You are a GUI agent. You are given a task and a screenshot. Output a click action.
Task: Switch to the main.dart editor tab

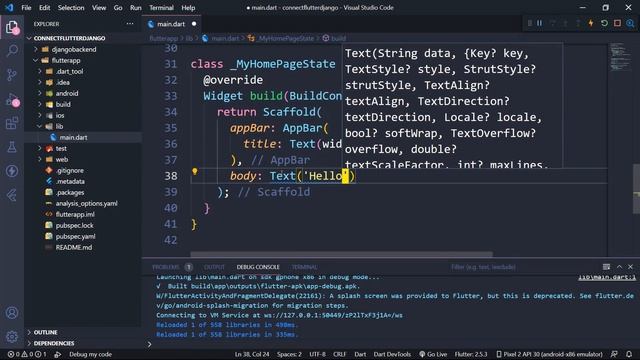pos(171,24)
